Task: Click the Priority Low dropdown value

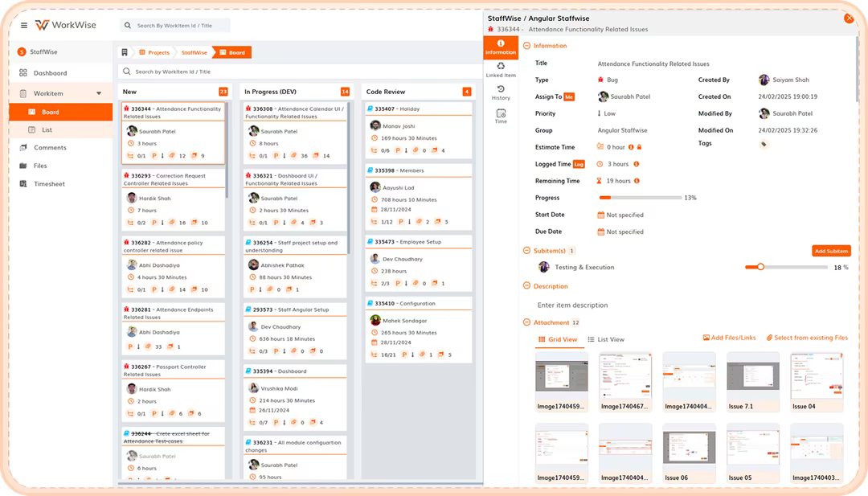Action: point(607,113)
